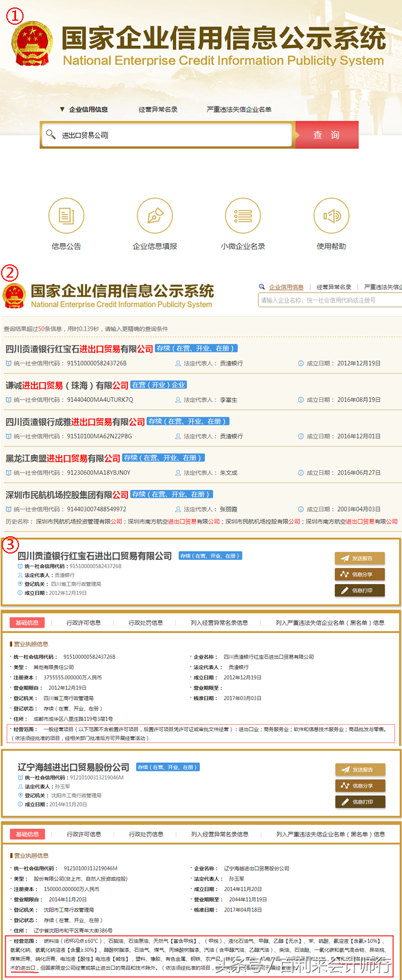Switch to 严重违法失信企业名单 search category
The image size is (402, 980).
(239, 109)
